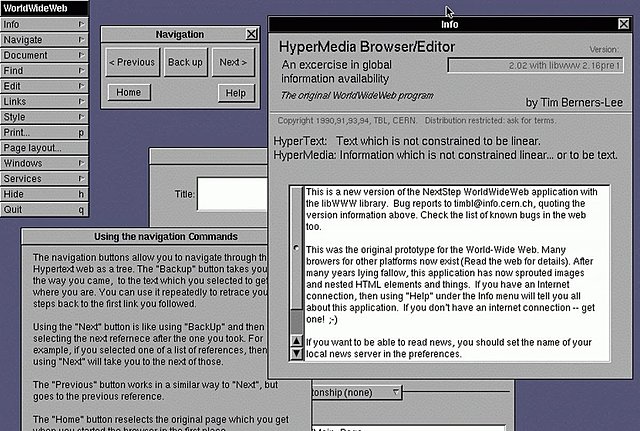Click the scroll up arrow in Info text
The height and width of the screenshot is (431, 640).
pos(297,341)
